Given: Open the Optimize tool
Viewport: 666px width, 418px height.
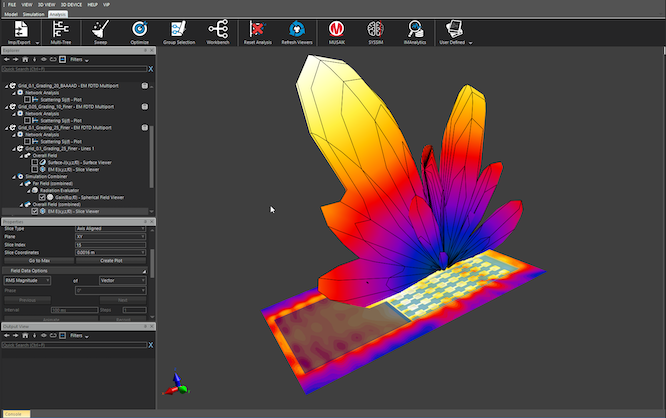Looking at the screenshot, I should click(139, 33).
